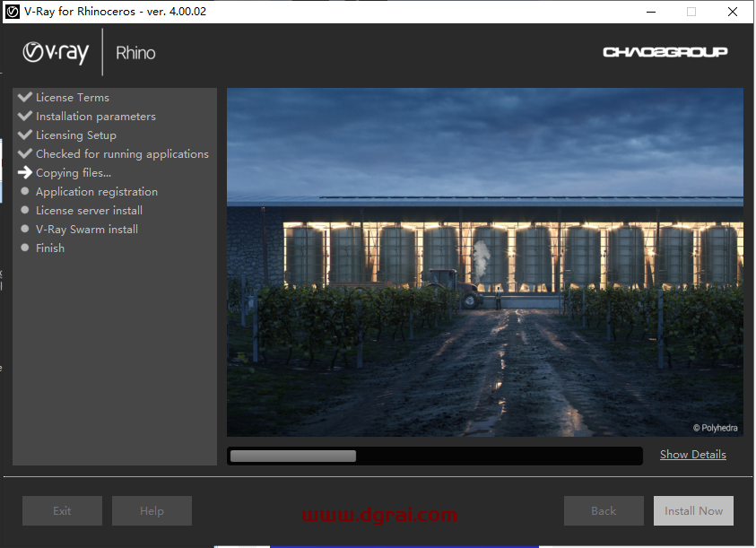Click the winery render preview image
Image resolution: width=756 pixels, height=548 pixels.
484,262
